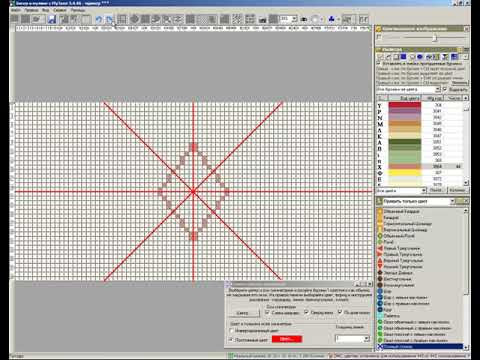Toggle the checkbox under the palette tool icons

379,63
